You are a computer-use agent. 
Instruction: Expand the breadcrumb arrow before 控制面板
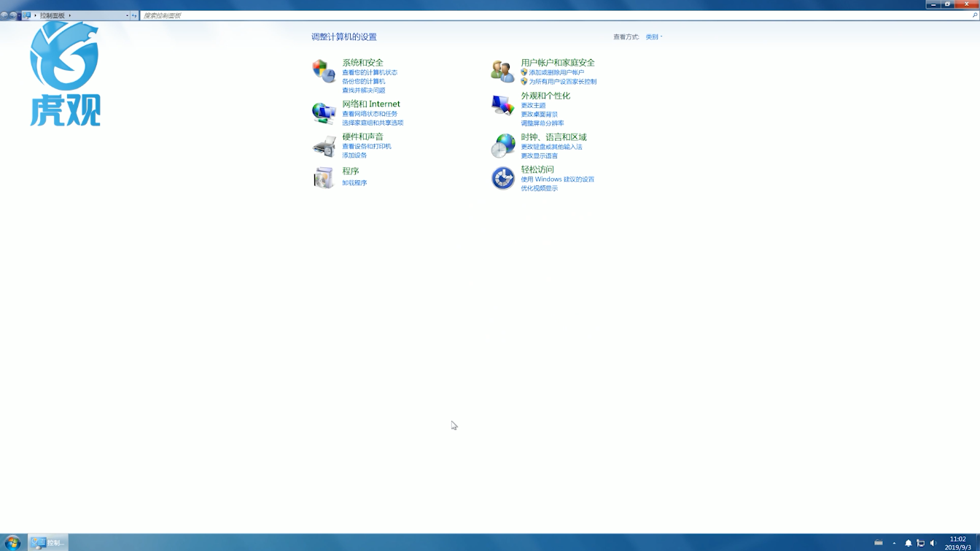point(35,15)
